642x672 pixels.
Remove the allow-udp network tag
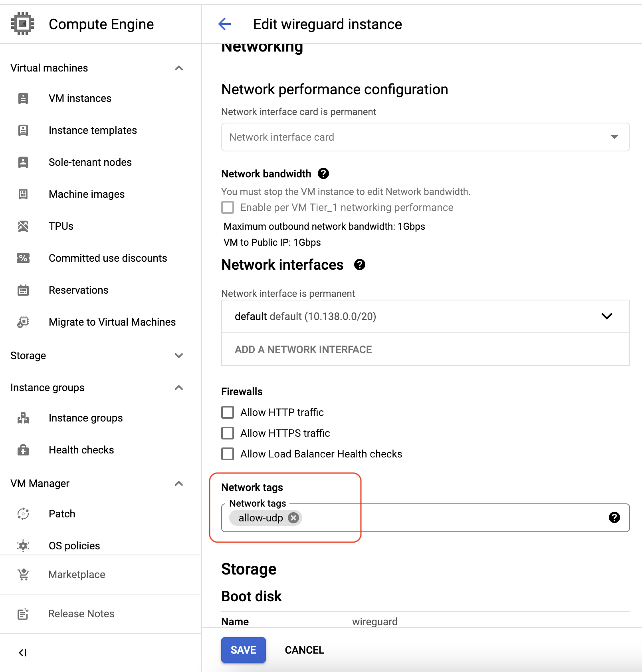pos(293,518)
